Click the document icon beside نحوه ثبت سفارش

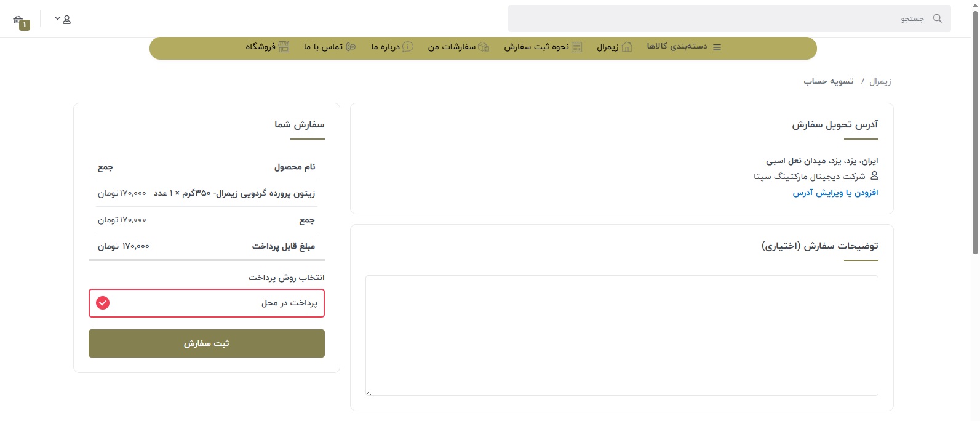point(576,47)
